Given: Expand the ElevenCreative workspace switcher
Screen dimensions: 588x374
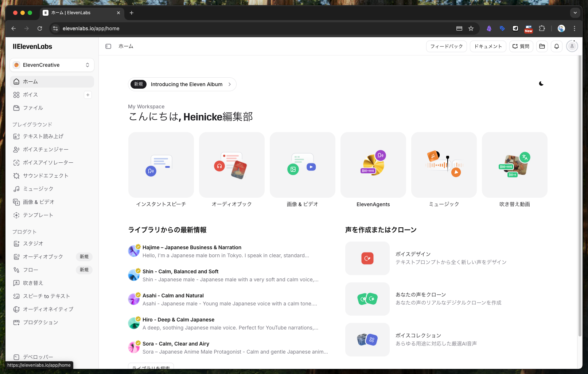Looking at the screenshot, I should pyautogui.click(x=52, y=65).
